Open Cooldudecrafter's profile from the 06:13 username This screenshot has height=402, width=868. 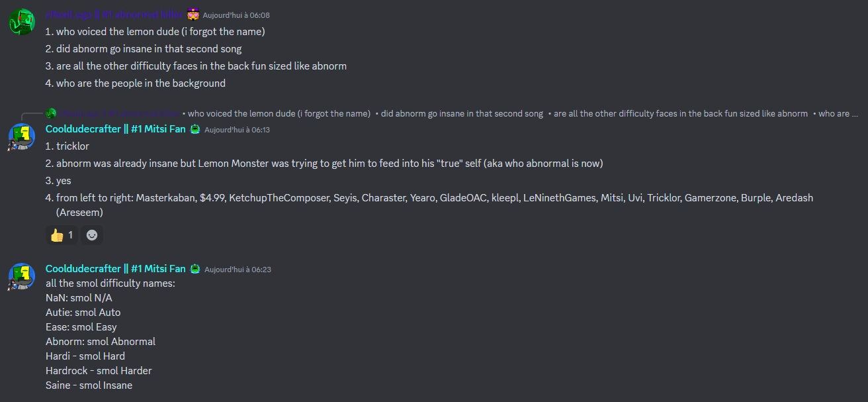(x=115, y=129)
